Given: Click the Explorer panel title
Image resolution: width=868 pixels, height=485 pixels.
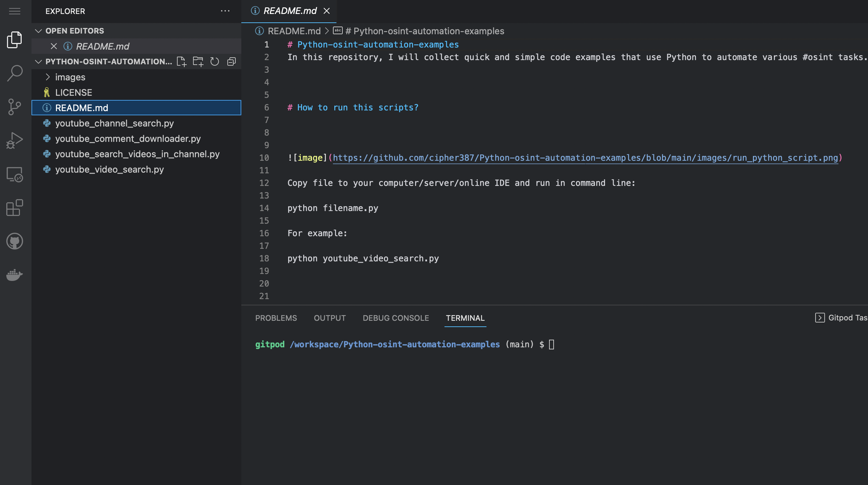Looking at the screenshot, I should coord(65,11).
